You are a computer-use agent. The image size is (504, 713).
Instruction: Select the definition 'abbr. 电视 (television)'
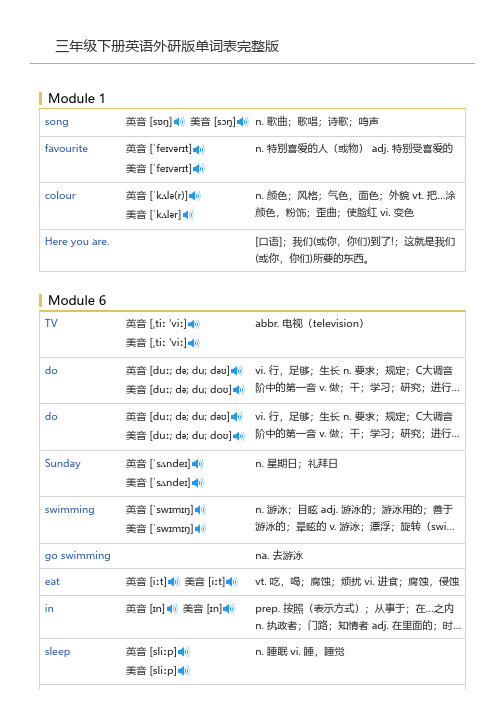point(309,323)
